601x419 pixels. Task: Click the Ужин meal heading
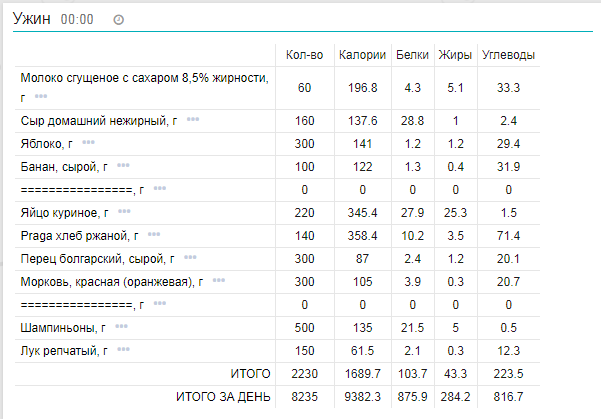(x=31, y=19)
